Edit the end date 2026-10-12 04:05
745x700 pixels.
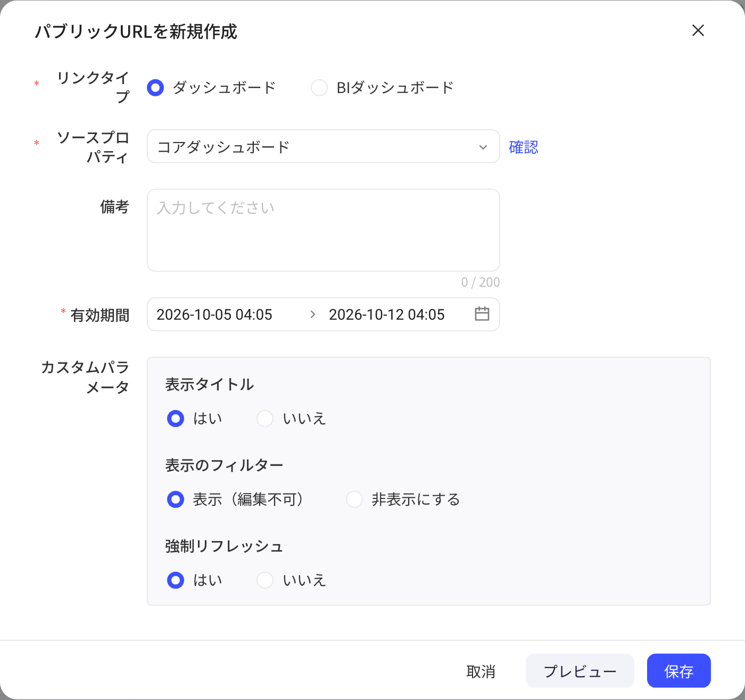[x=387, y=314]
